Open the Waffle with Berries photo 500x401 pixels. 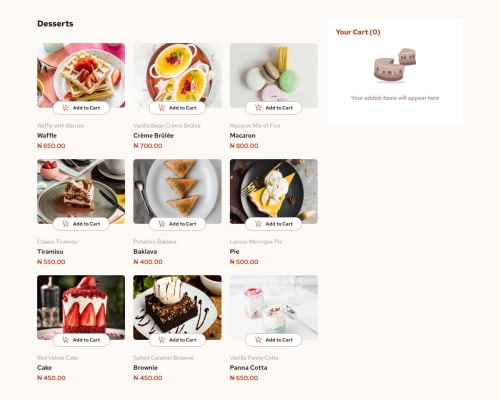click(x=81, y=75)
